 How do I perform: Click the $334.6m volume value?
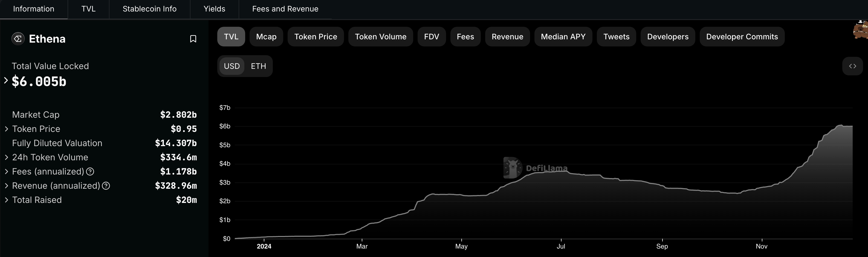179,157
